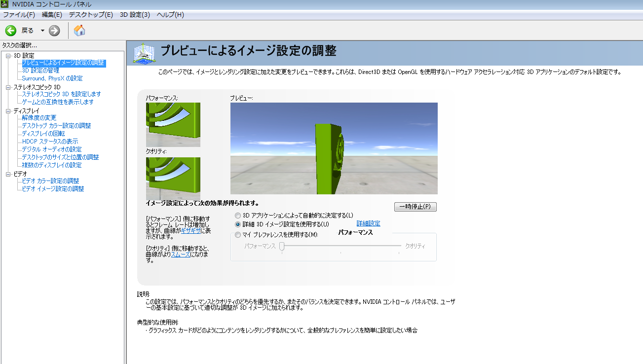The image size is (643, 364).
Task: Select 3D アプリケーションによって自動的に決定する radio button
Action: click(238, 215)
